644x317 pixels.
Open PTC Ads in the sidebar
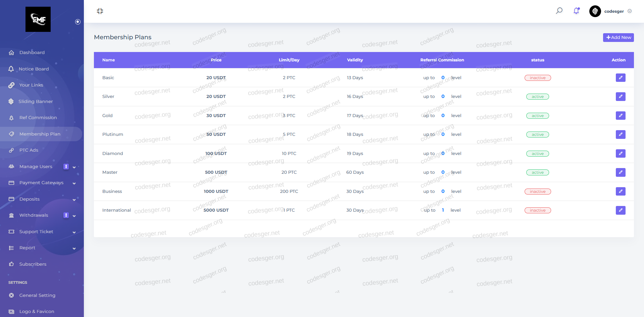tap(29, 150)
